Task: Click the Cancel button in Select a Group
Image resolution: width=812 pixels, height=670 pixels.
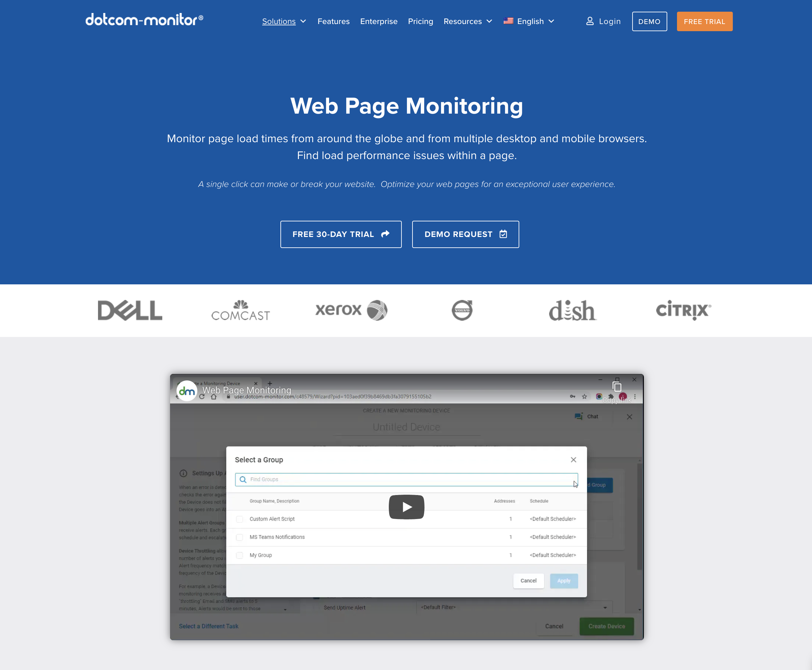Action: [529, 580]
